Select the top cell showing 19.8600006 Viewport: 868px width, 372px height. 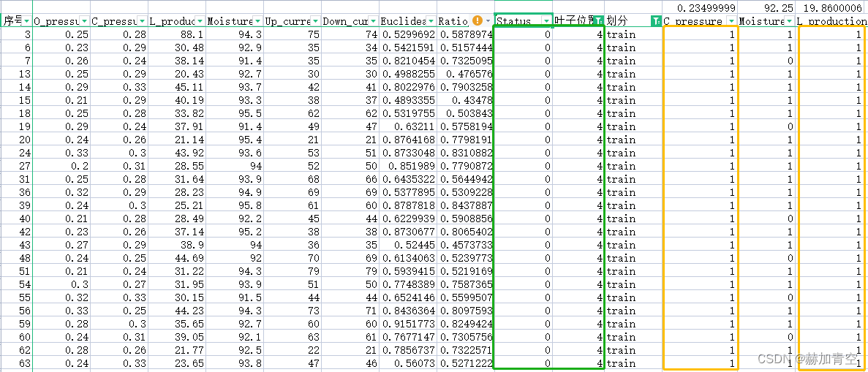(832, 8)
